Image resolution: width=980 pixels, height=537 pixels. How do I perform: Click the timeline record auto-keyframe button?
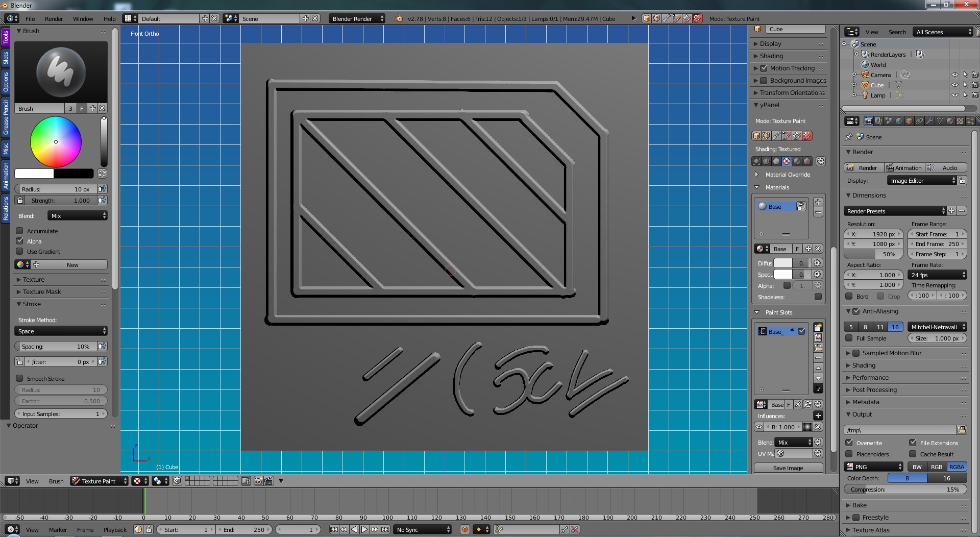464,529
